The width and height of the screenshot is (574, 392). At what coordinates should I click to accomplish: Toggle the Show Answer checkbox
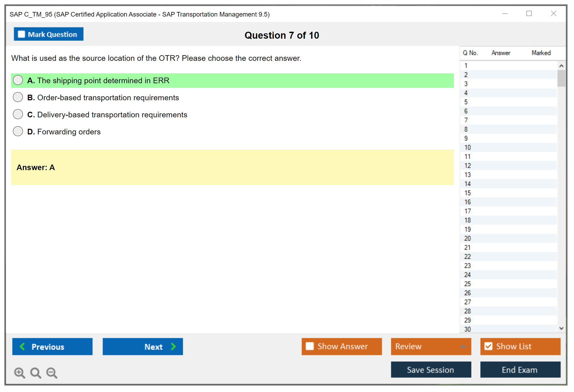[310, 346]
